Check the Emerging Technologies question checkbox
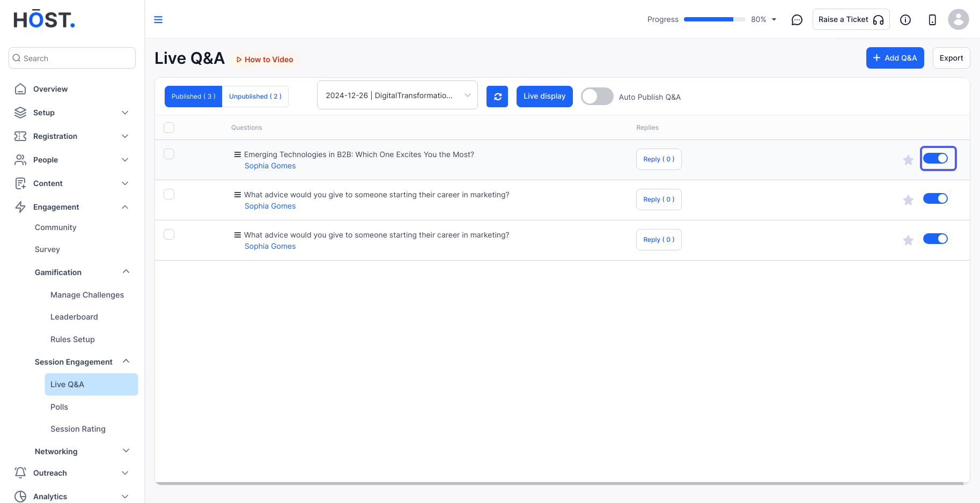 pos(169,154)
